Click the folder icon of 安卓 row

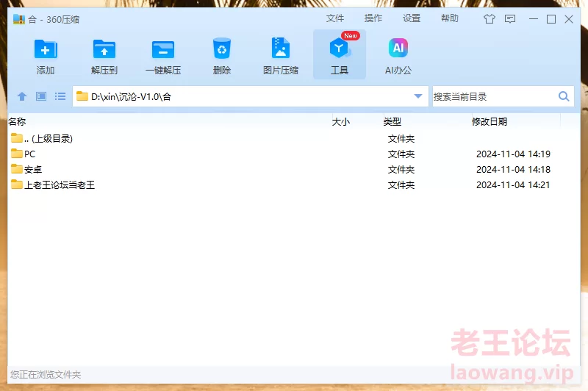coord(17,169)
